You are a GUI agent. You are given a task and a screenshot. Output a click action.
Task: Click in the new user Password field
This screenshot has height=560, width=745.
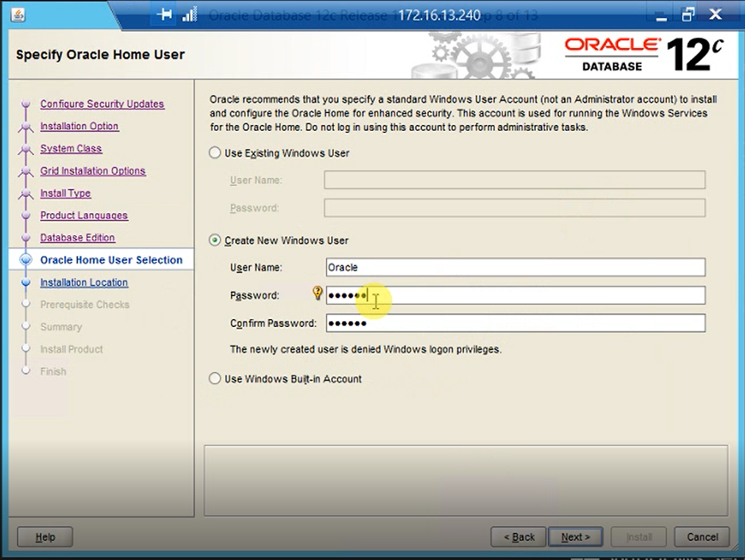(516, 295)
